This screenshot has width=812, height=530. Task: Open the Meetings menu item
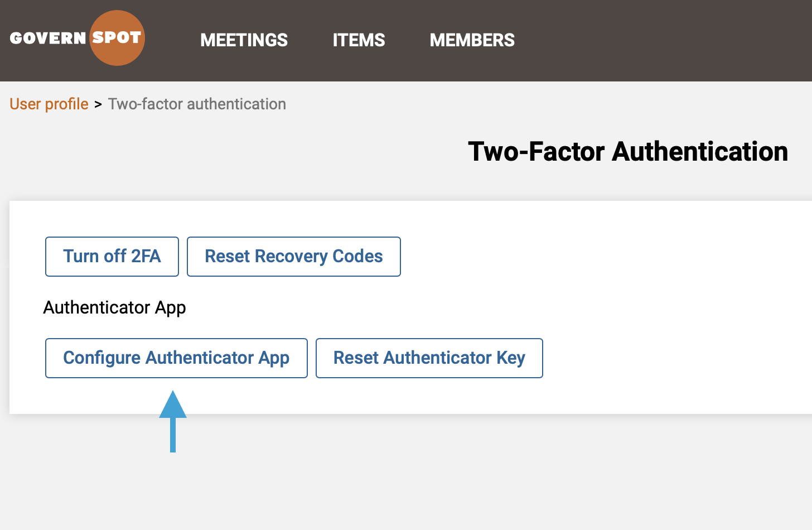244,40
